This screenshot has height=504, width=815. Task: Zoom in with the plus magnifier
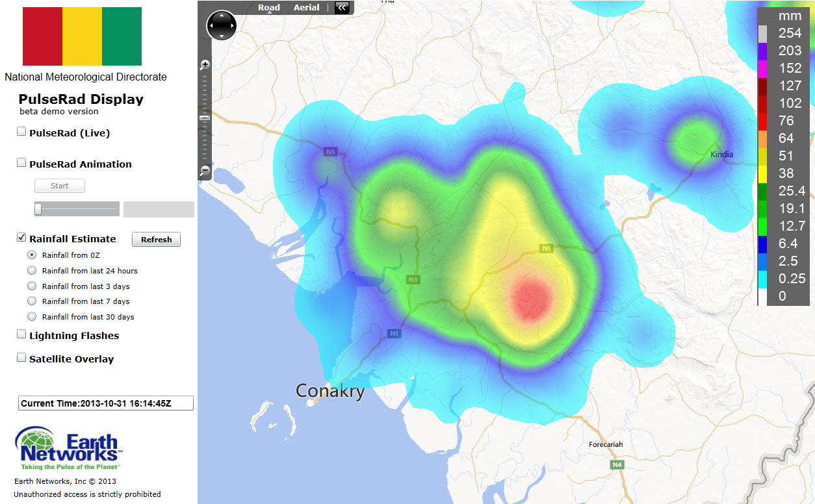click(x=205, y=64)
